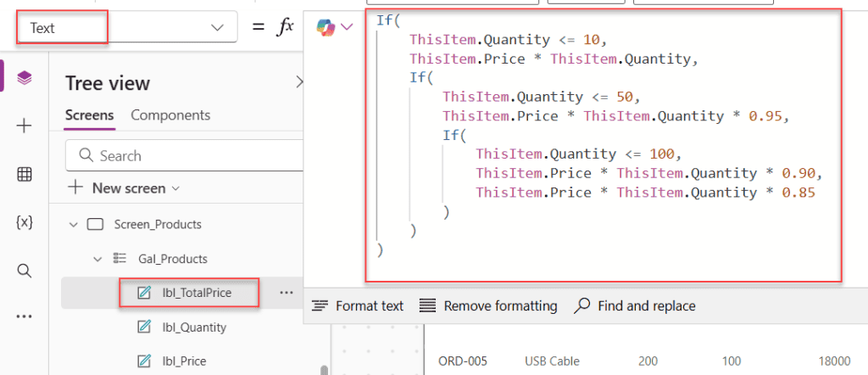Click the lbl_Quantity label icon
Image resolution: width=868 pixels, height=375 pixels.
144,327
